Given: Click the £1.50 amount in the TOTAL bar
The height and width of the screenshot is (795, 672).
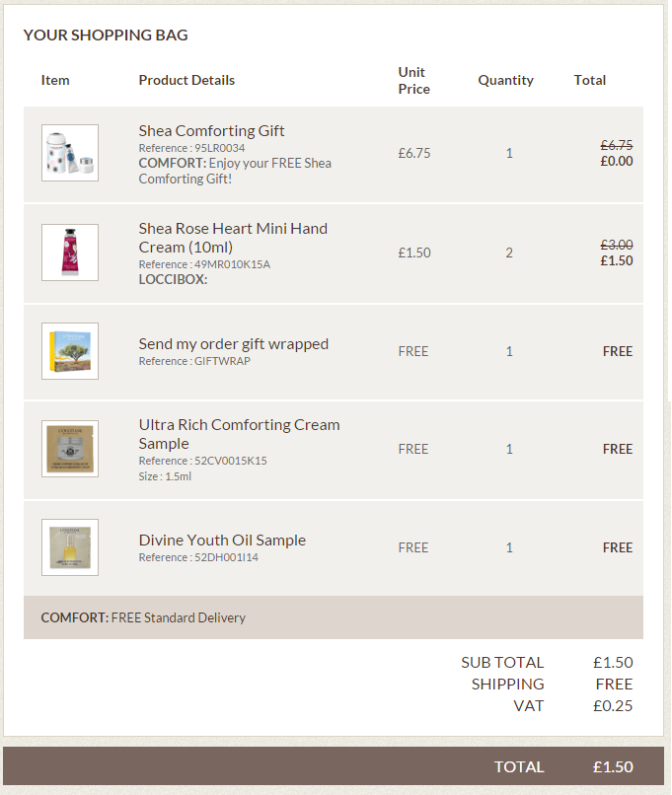Looking at the screenshot, I should click(613, 766).
